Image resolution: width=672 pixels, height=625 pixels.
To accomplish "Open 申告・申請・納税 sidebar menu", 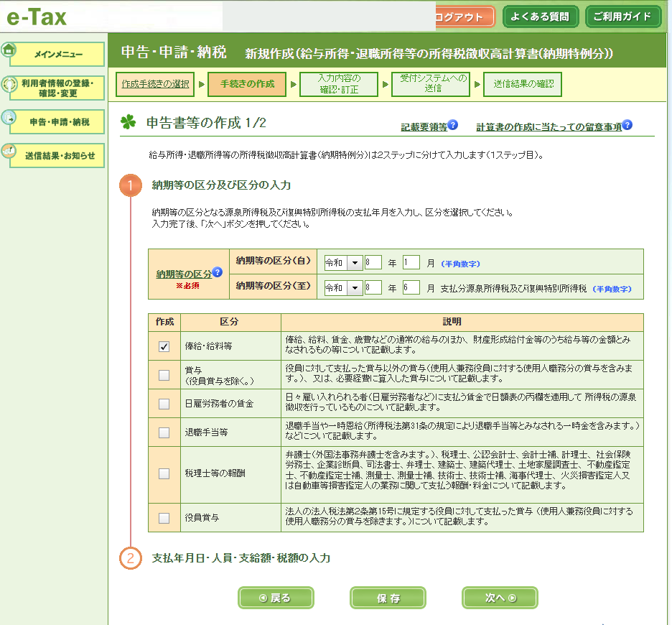I will pos(57,122).
